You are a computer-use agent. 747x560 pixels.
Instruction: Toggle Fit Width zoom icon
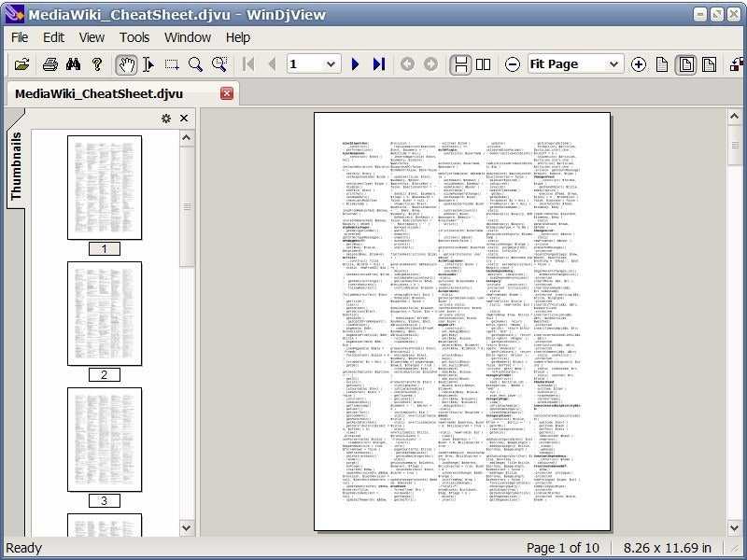click(709, 64)
